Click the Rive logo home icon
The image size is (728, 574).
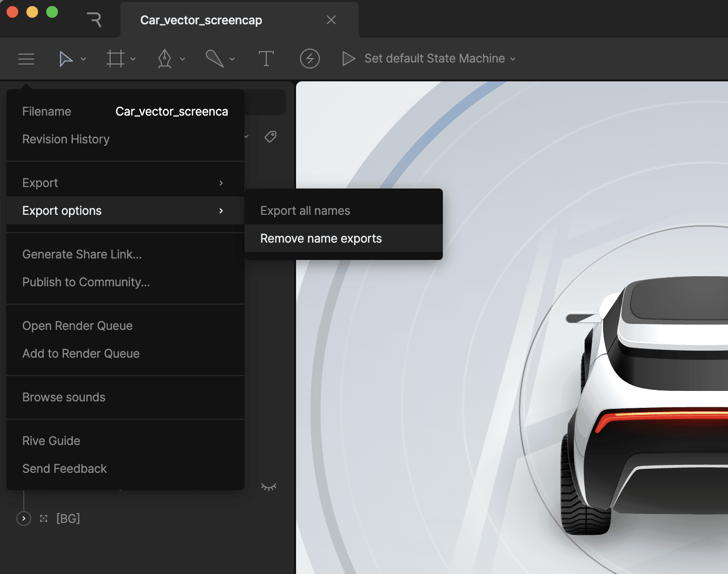(94, 20)
